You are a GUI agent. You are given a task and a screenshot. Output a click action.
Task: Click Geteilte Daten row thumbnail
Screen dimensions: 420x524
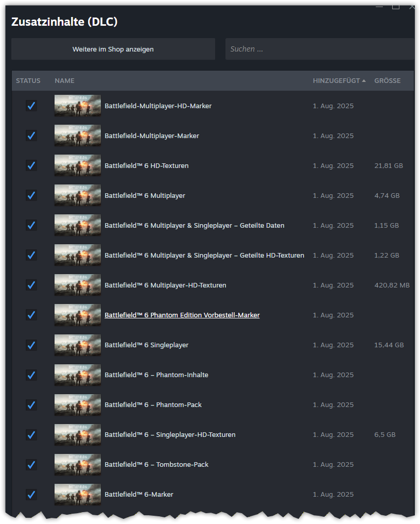(x=77, y=225)
